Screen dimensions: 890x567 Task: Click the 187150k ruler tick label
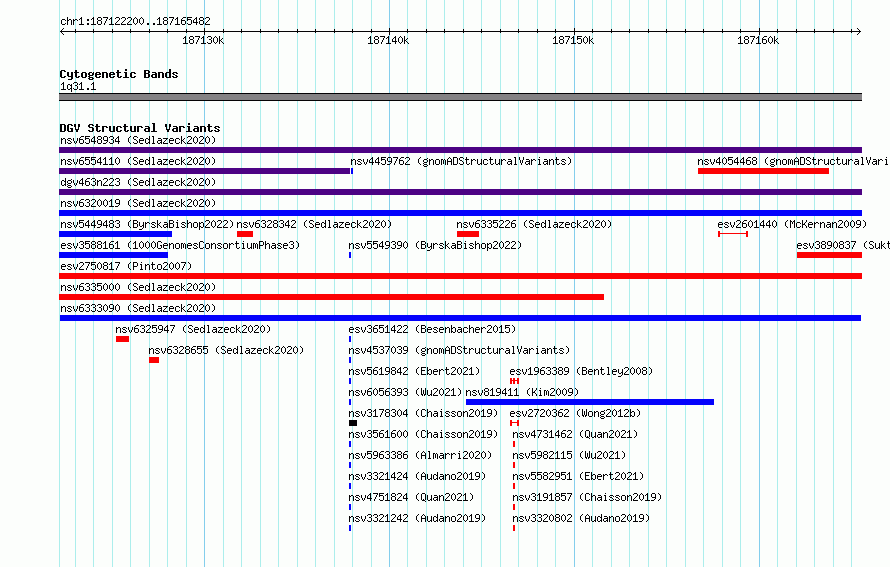coord(573,40)
